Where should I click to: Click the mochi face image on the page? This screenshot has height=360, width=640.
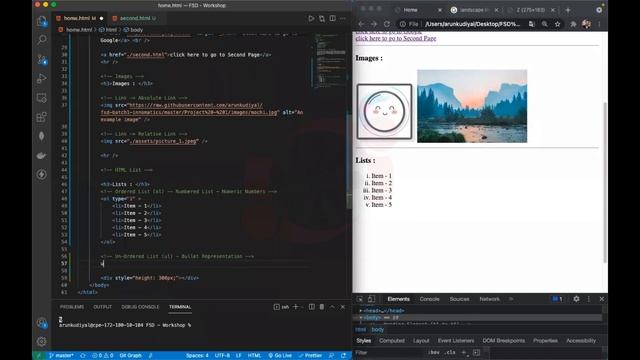coord(384,111)
